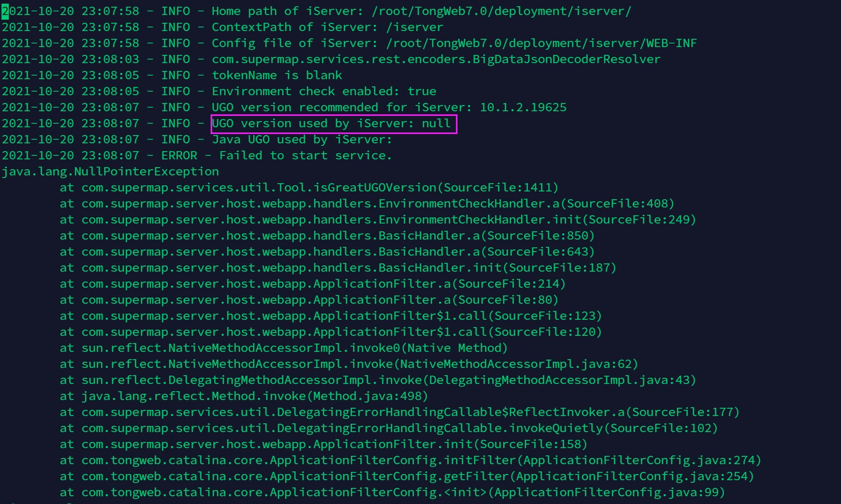Click the 'Java UGO used by iServer:' line
Screen dimensions: 841x504
tap(197, 139)
